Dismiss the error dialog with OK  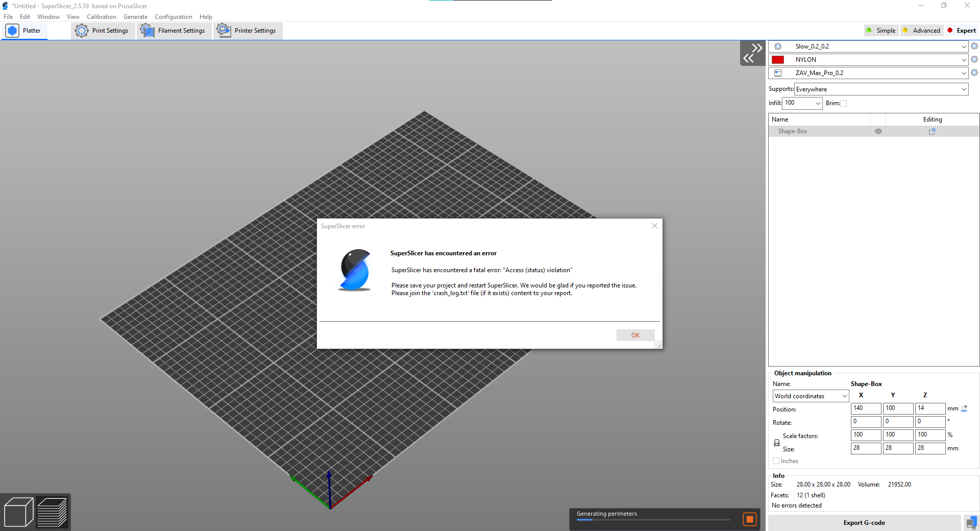(635, 335)
